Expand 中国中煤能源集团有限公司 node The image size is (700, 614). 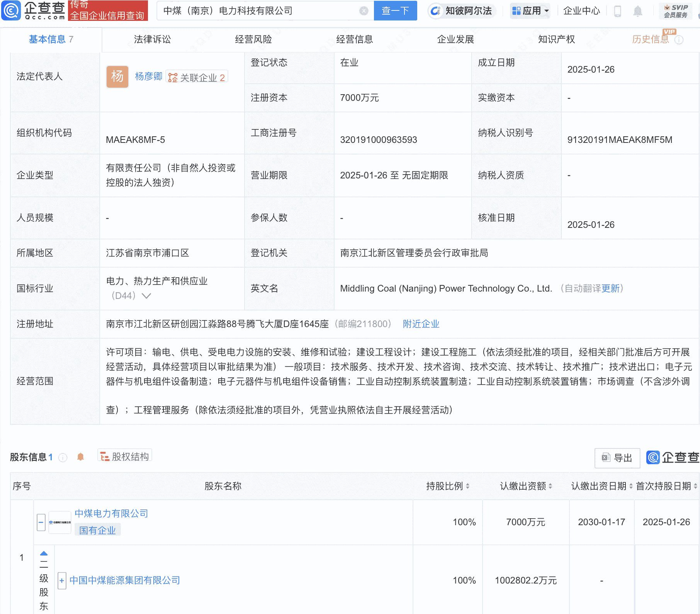[x=62, y=580]
